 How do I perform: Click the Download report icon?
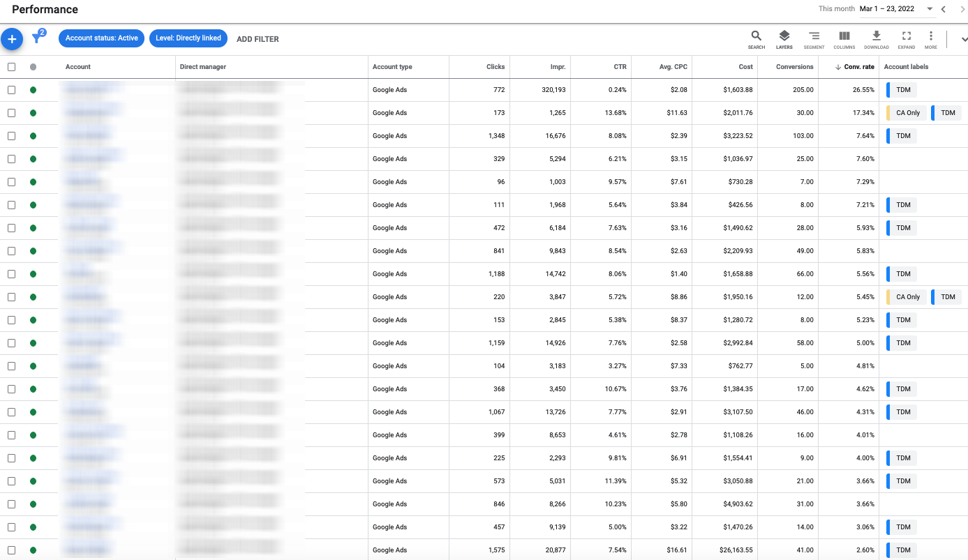coord(877,39)
